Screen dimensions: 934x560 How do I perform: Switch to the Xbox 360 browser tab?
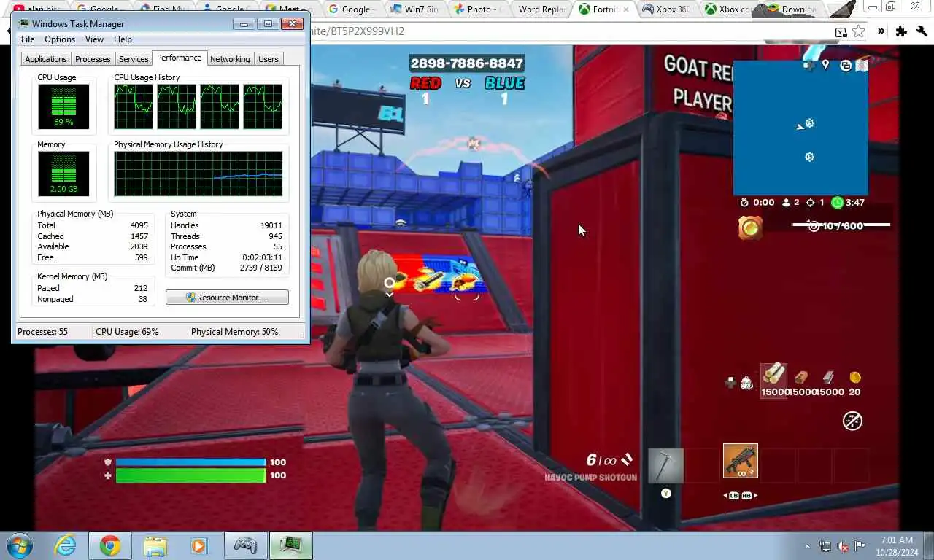(666, 9)
